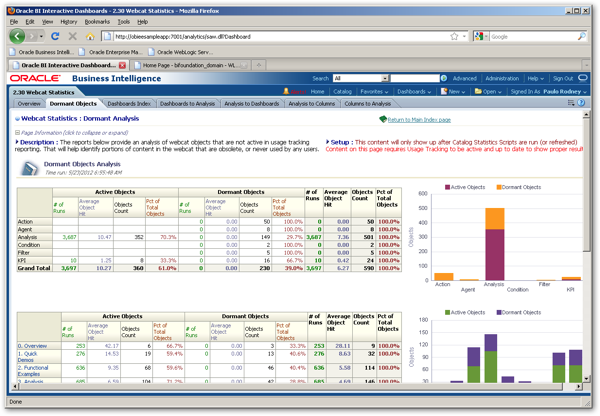The height and width of the screenshot is (416, 600).
Task: Switch to Columns to Analysis tab
Action: coord(368,104)
